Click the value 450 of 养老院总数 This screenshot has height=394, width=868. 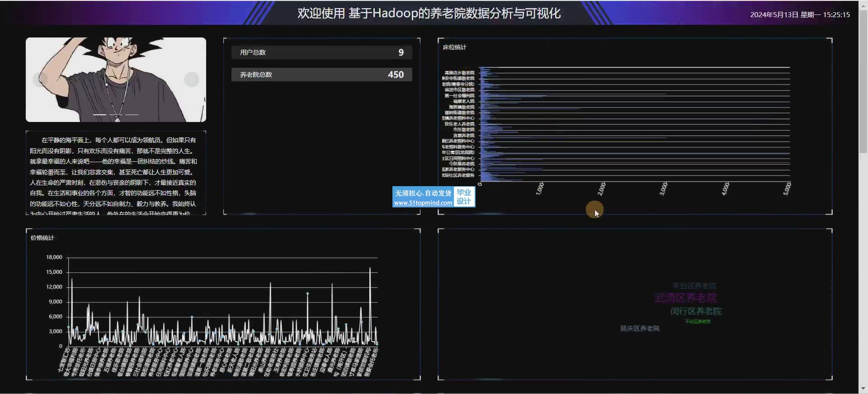click(x=396, y=75)
